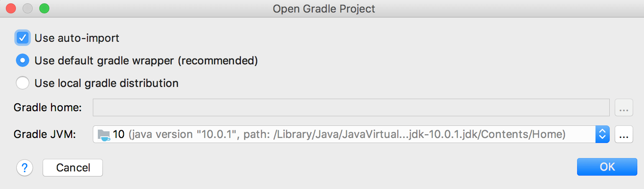
Task: Click the 'Open Gradle Project' title bar
Action: [x=324, y=8]
